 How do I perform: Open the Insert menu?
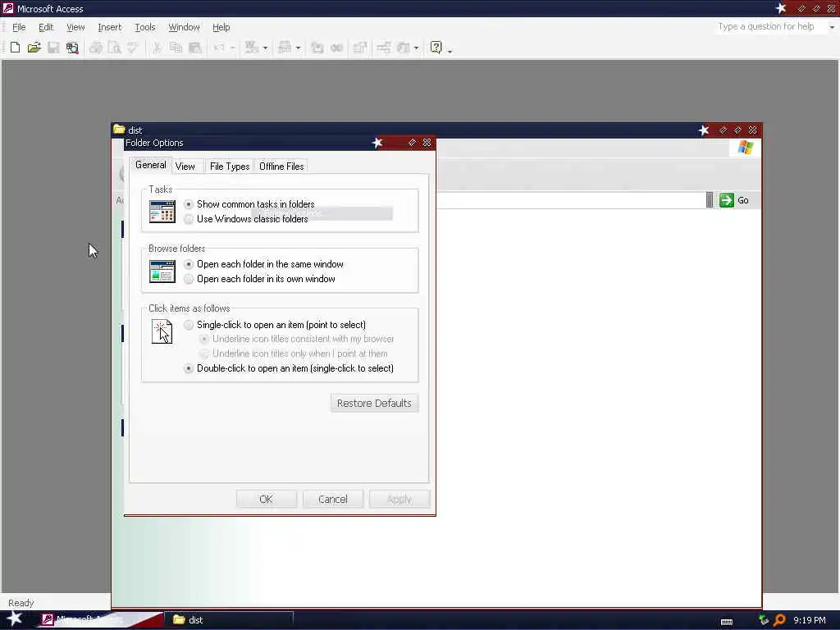(109, 27)
